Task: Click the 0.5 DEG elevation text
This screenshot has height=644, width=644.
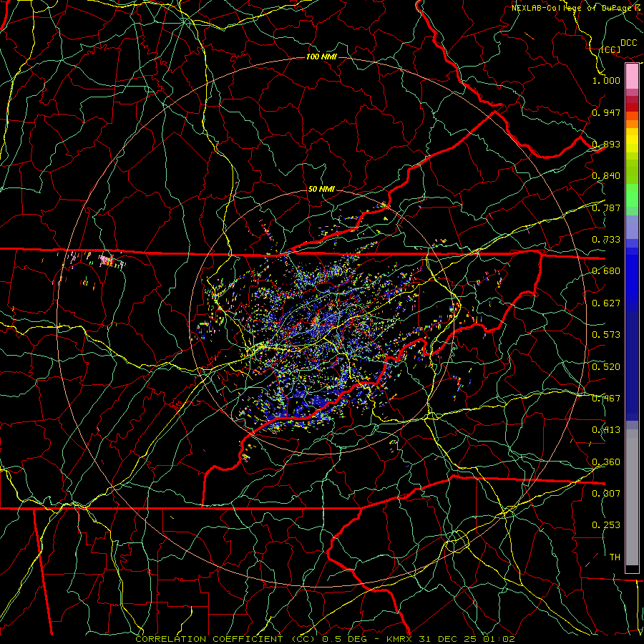Action: [x=345, y=639]
